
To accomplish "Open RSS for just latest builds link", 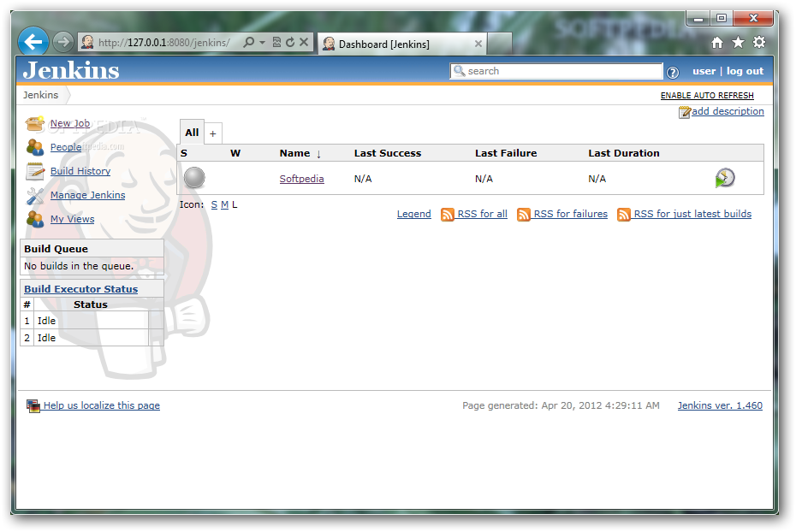I will point(692,214).
